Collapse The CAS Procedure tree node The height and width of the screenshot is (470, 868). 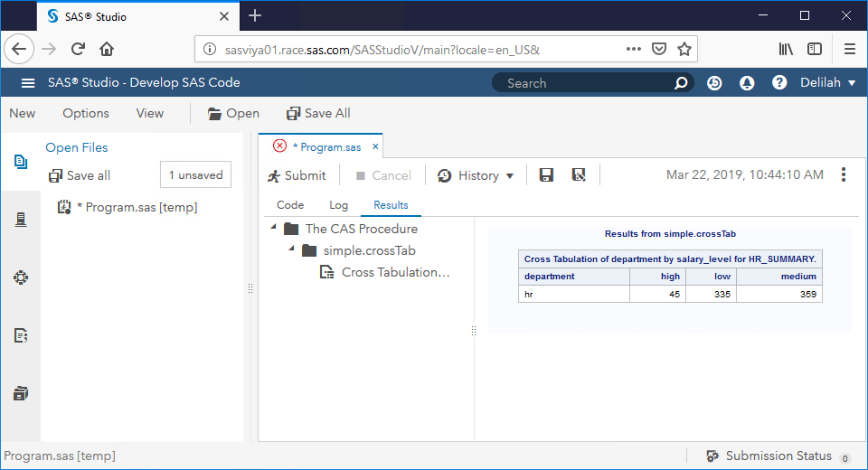(x=273, y=228)
